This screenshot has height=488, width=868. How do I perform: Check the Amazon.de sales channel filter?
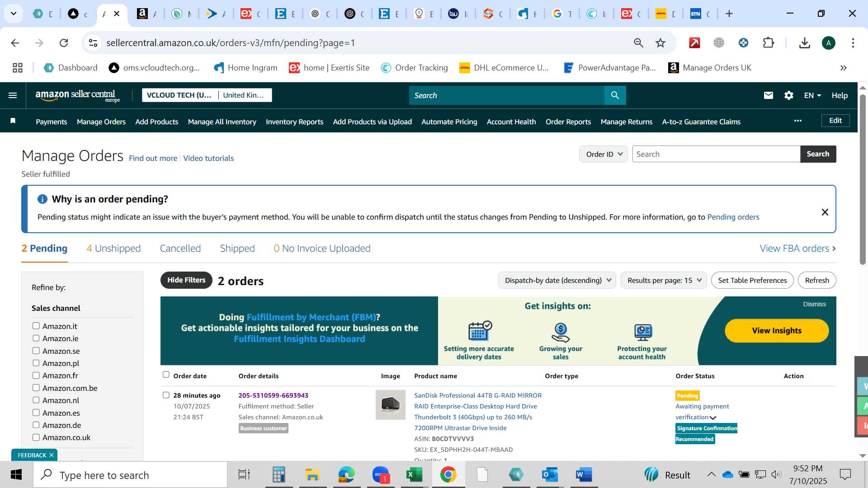36,425
